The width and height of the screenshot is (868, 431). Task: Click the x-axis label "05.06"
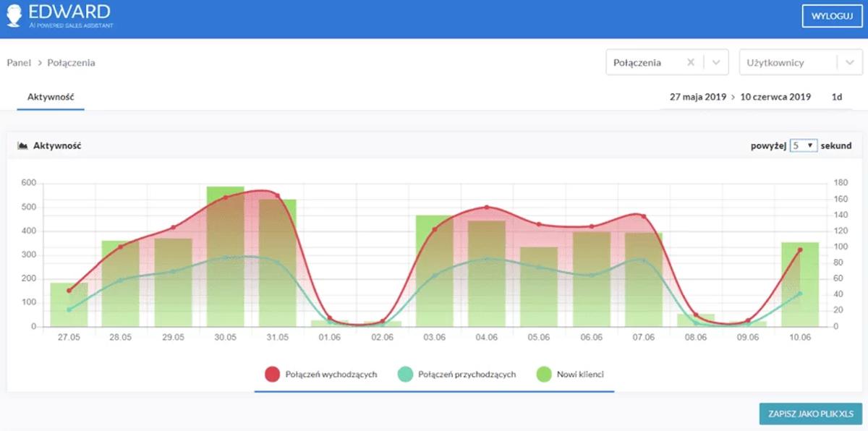coord(539,337)
